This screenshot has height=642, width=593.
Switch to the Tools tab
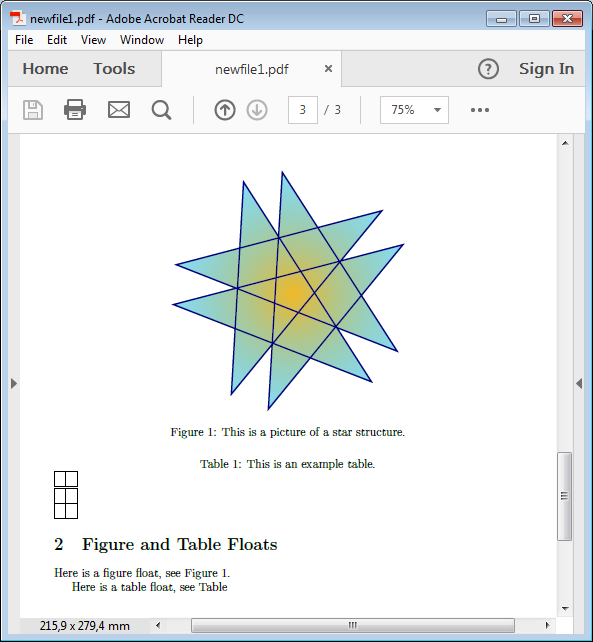click(x=114, y=69)
